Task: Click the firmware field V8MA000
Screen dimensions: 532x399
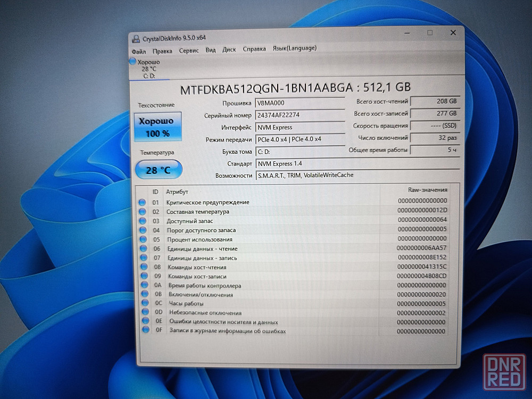Action: (x=300, y=103)
